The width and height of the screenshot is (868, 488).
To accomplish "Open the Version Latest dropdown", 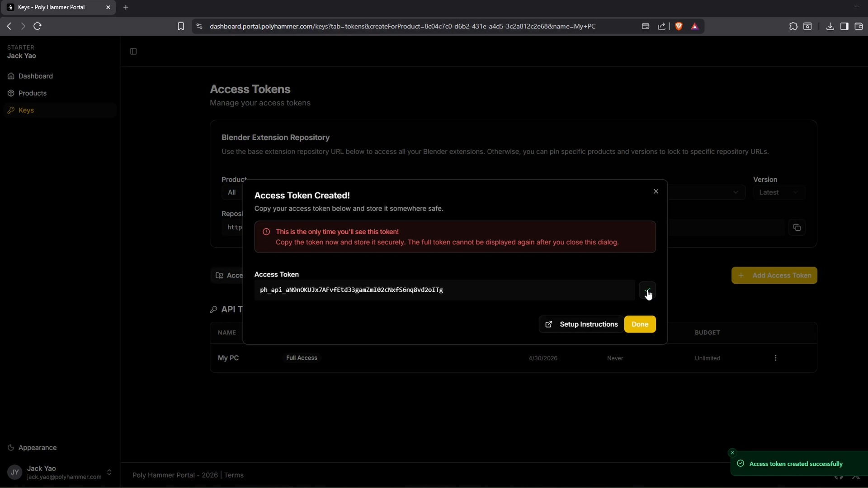I will 779,192.
